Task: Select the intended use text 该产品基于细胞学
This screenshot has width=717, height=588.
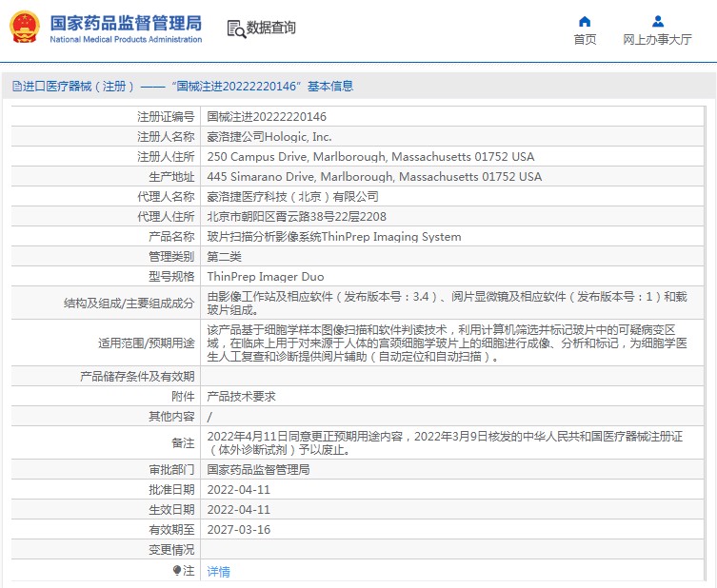Action: (x=447, y=343)
